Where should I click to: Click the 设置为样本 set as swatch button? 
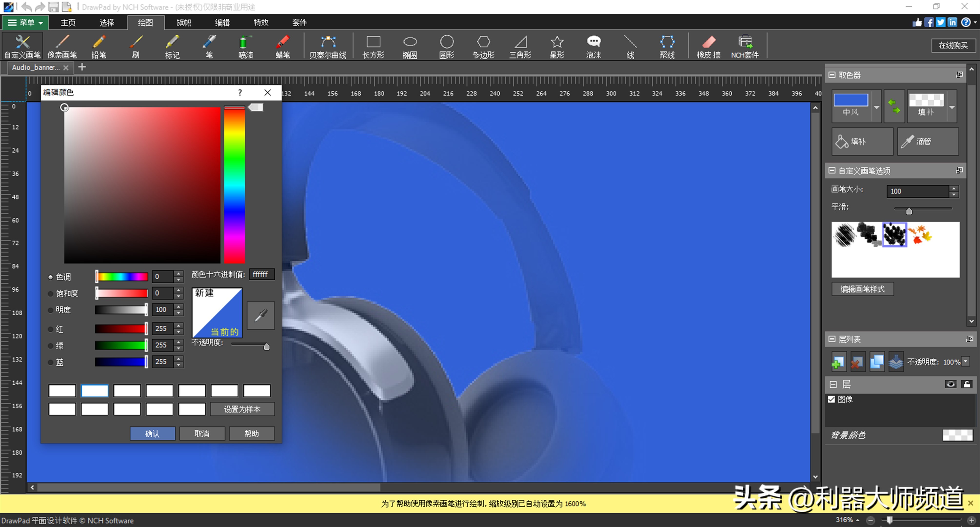click(x=242, y=409)
